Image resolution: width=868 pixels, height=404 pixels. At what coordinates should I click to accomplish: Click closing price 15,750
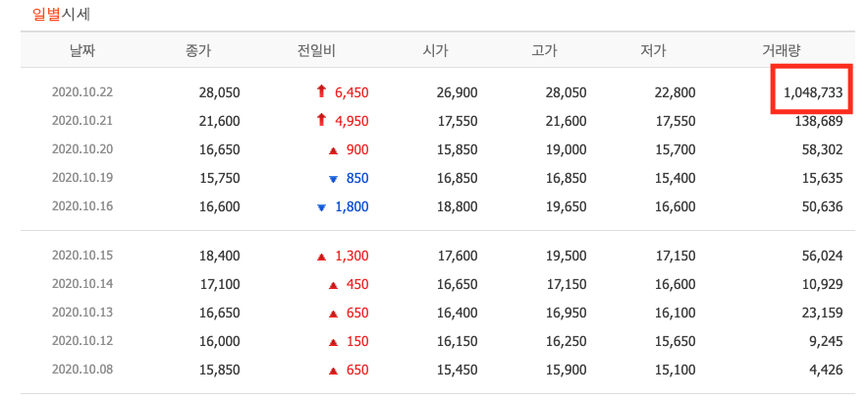point(220,178)
